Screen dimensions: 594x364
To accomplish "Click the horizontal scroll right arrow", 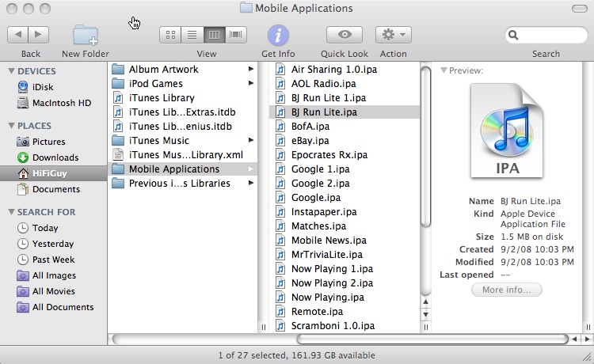I will tap(588, 339).
